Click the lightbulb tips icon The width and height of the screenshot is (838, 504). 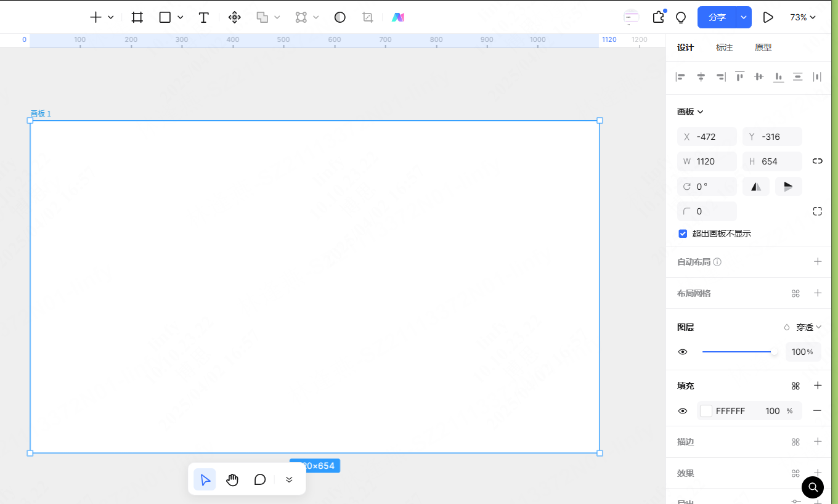[x=681, y=17]
